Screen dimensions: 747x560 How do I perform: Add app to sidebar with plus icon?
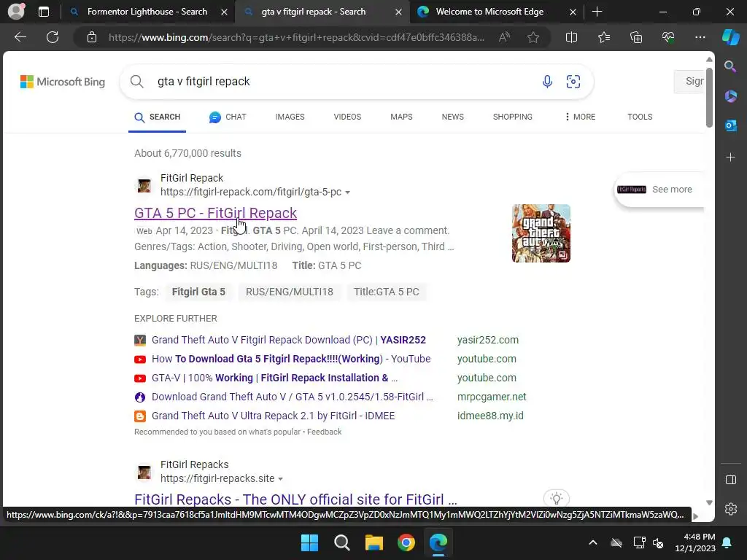click(730, 157)
